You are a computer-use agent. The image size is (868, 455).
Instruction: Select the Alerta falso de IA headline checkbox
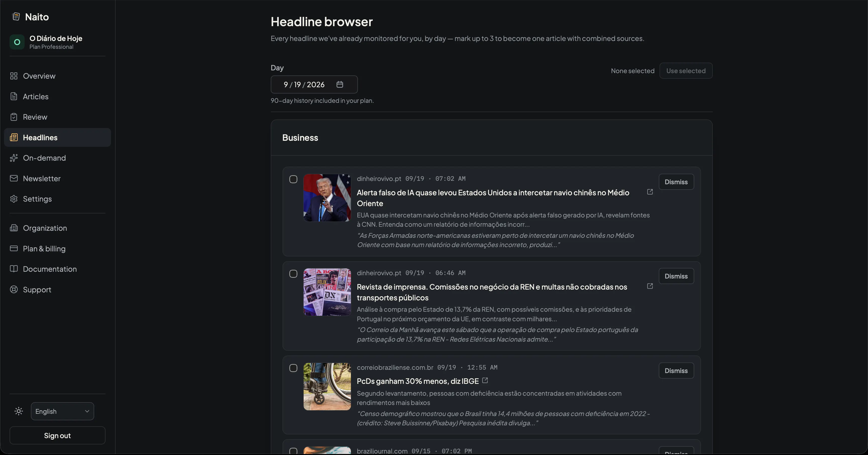(293, 179)
